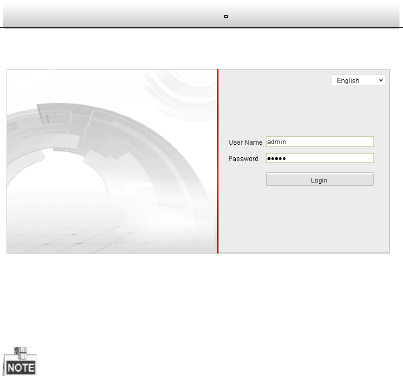The image size is (403, 376).
Task: Open the English language dropdown
Action: (358, 80)
